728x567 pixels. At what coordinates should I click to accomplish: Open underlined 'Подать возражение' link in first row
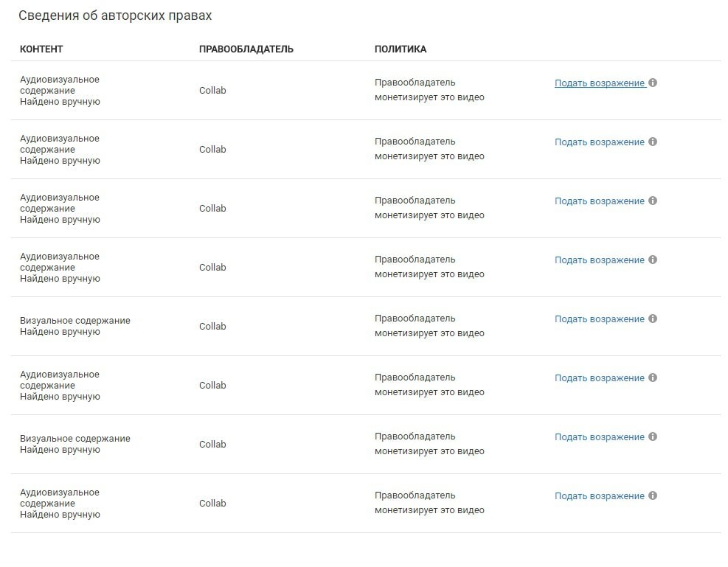coord(600,83)
